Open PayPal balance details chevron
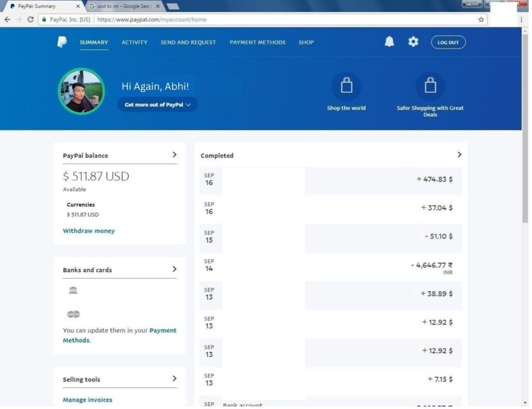 [175, 155]
